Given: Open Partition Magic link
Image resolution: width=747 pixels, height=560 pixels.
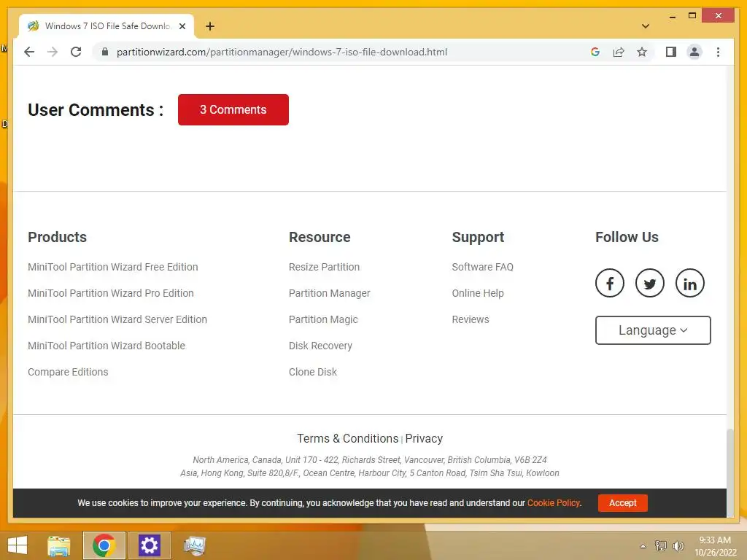Looking at the screenshot, I should tap(323, 319).
